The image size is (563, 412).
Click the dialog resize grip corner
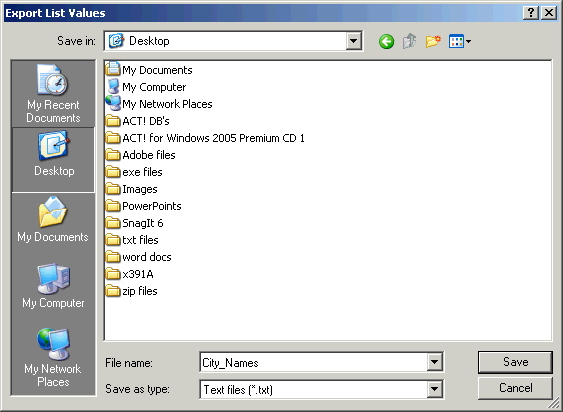coord(555,404)
